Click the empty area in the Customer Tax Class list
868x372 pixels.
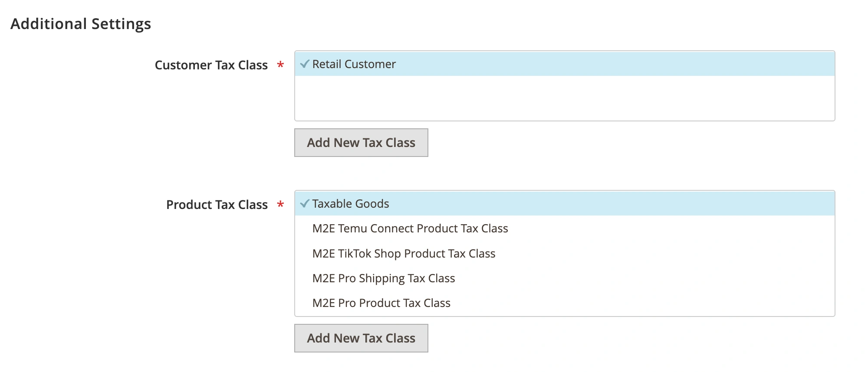point(564,98)
